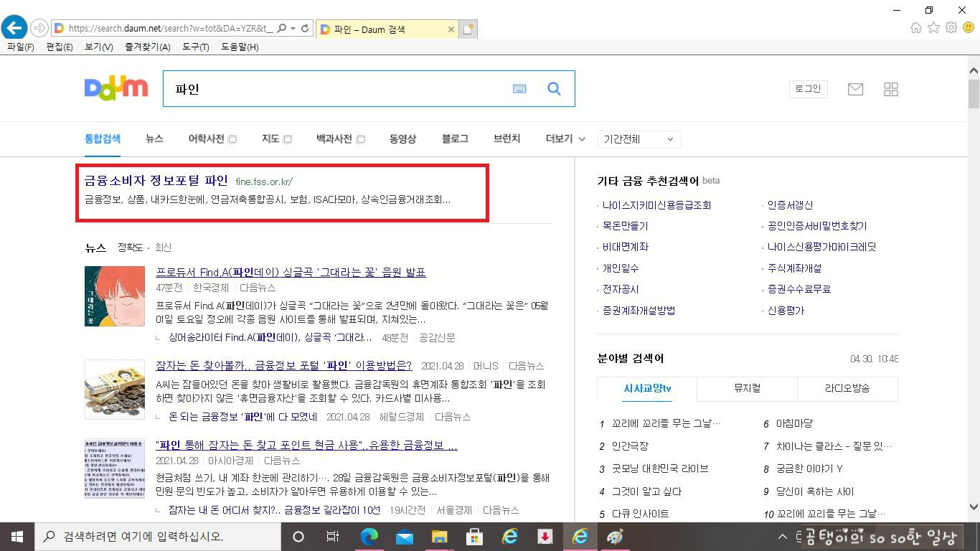Select the 통합검색 tab

[x=103, y=138]
